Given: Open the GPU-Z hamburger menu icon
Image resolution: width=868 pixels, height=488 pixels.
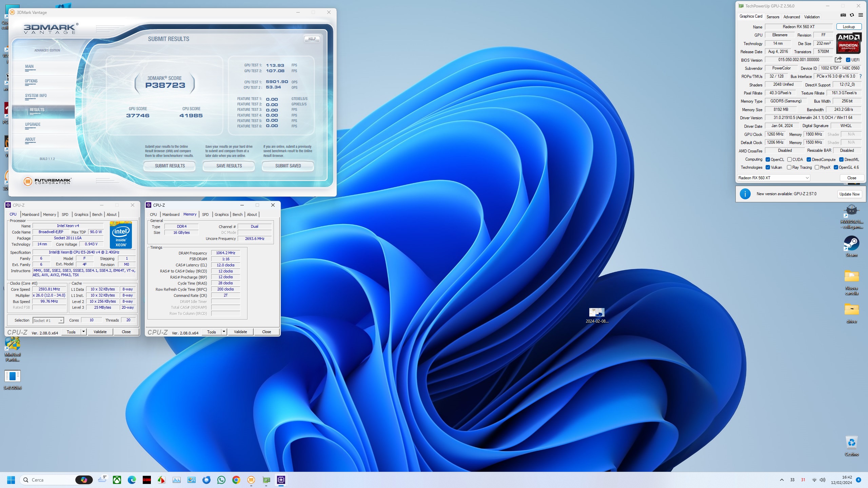Looking at the screenshot, I should [861, 15].
